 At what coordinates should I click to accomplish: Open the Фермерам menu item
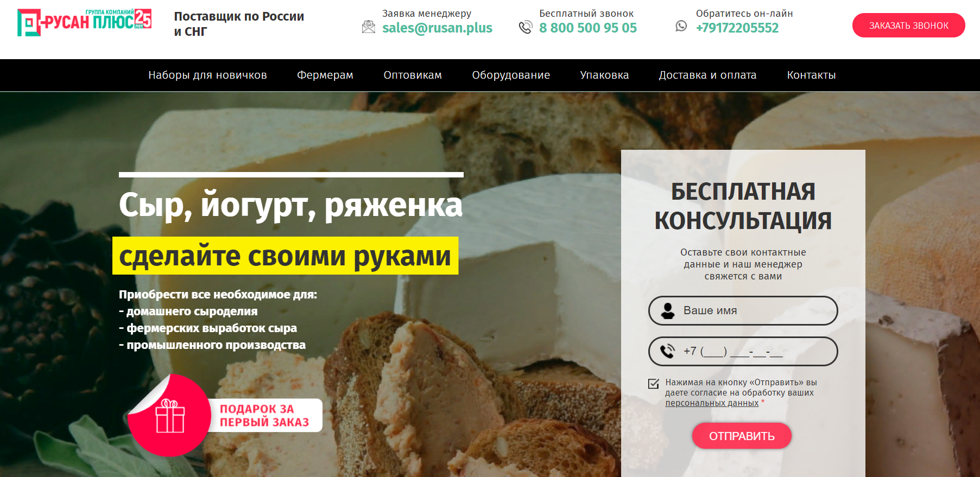point(325,75)
